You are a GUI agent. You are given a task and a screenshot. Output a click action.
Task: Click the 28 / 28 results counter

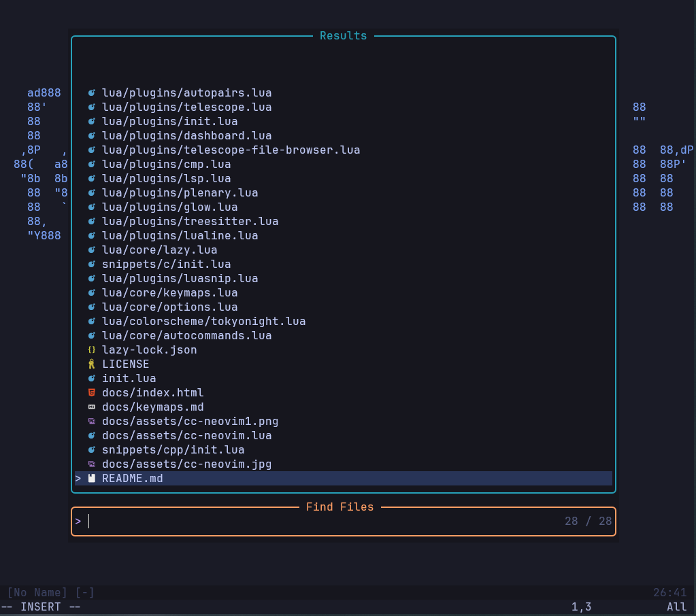tap(588, 521)
